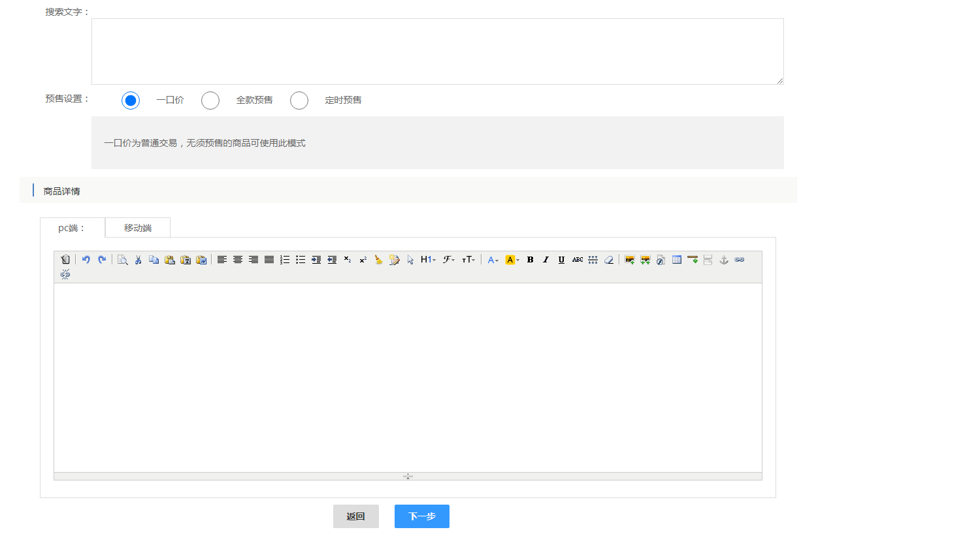
Task: Align text left in the editor
Action: (x=222, y=260)
